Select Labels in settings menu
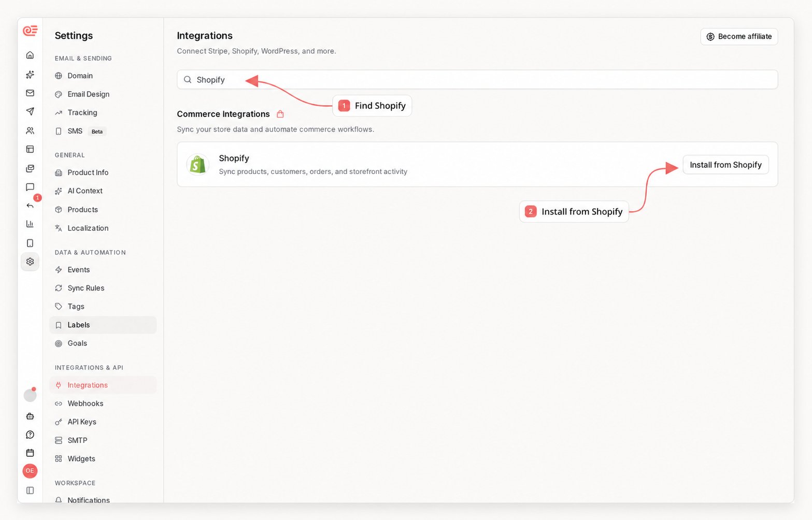This screenshot has width=812, height=520. click(103, 325)
